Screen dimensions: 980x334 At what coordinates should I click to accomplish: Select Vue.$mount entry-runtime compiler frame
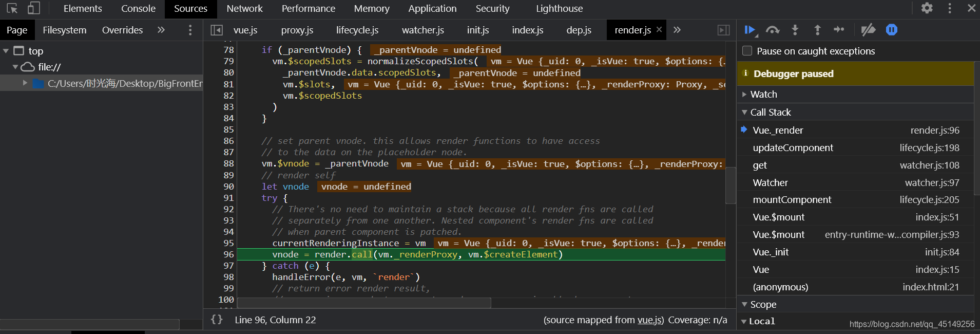click(x=855, y=234)
